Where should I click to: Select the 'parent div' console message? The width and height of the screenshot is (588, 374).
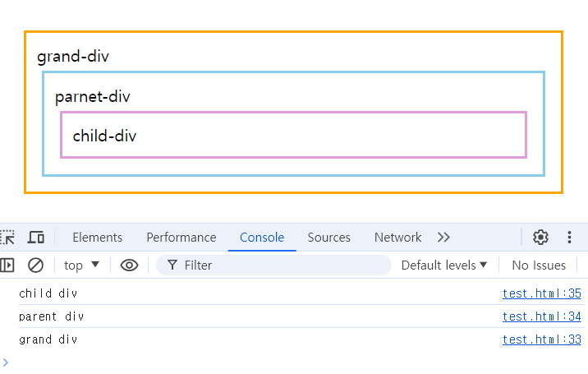(52, 316)
